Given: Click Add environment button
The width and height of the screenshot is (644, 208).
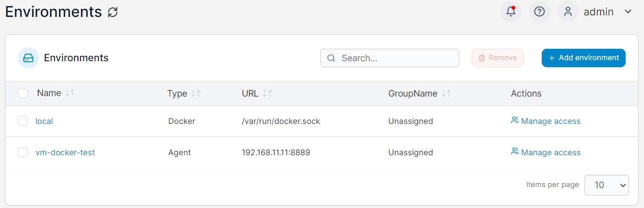Looking at the screenshot, I should pos(583,58).
